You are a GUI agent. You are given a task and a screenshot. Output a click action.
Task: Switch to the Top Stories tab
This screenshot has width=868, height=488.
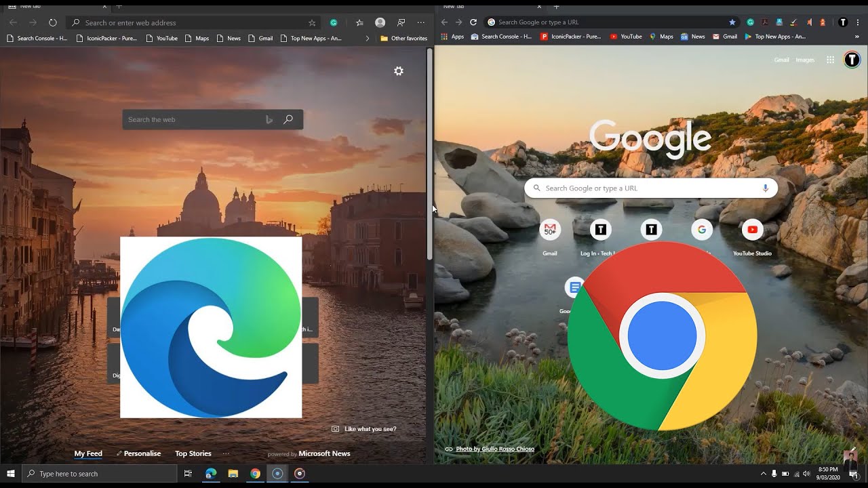[x=193, y=453]
